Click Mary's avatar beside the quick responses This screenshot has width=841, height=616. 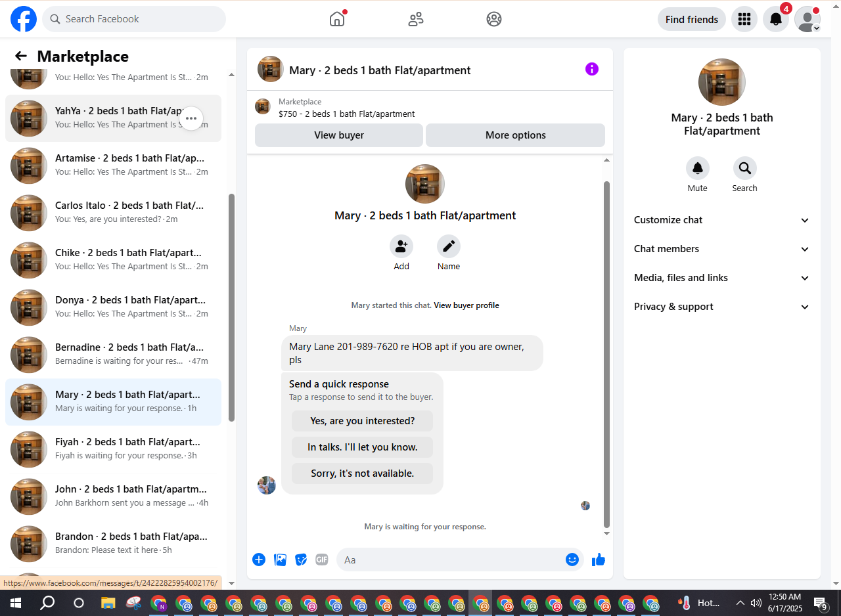(267, 485)
